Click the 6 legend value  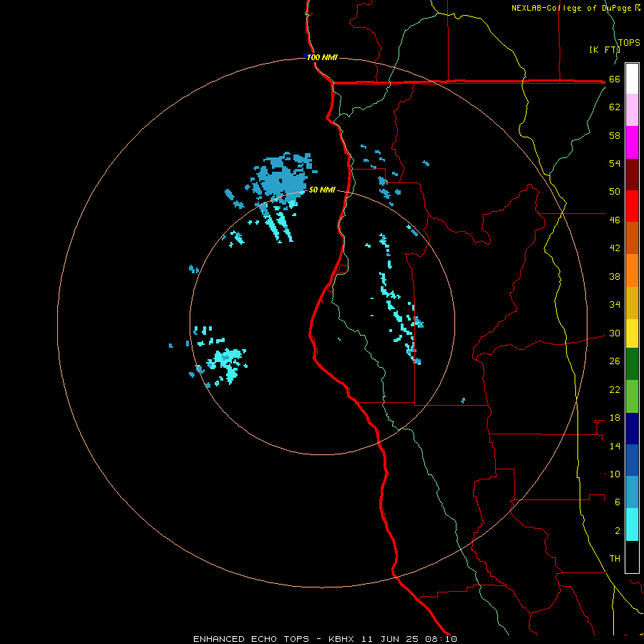618,502
